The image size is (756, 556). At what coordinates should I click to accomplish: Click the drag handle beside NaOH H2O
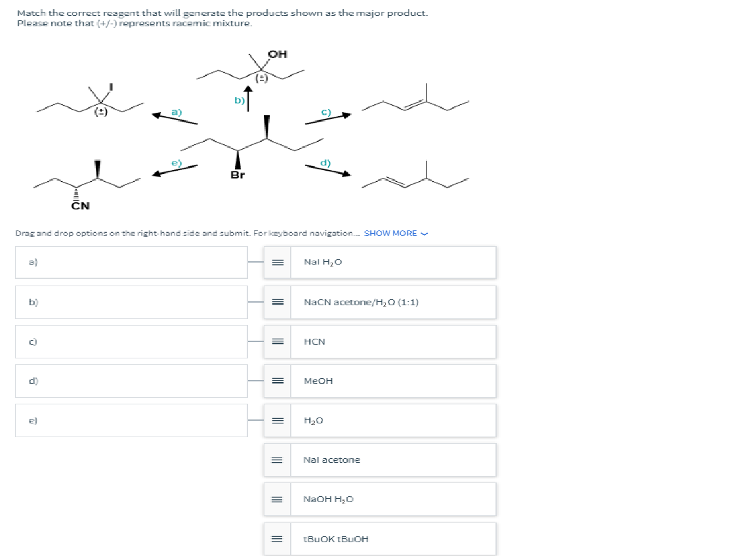click(277, 499)
